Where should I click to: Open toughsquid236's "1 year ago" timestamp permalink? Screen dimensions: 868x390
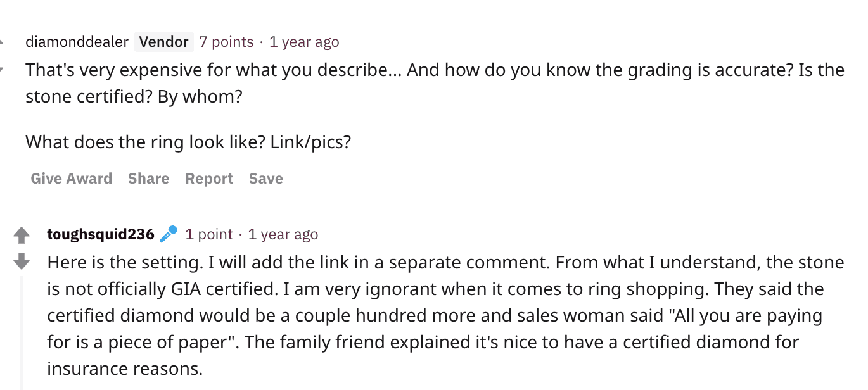[x=283, y=234]
